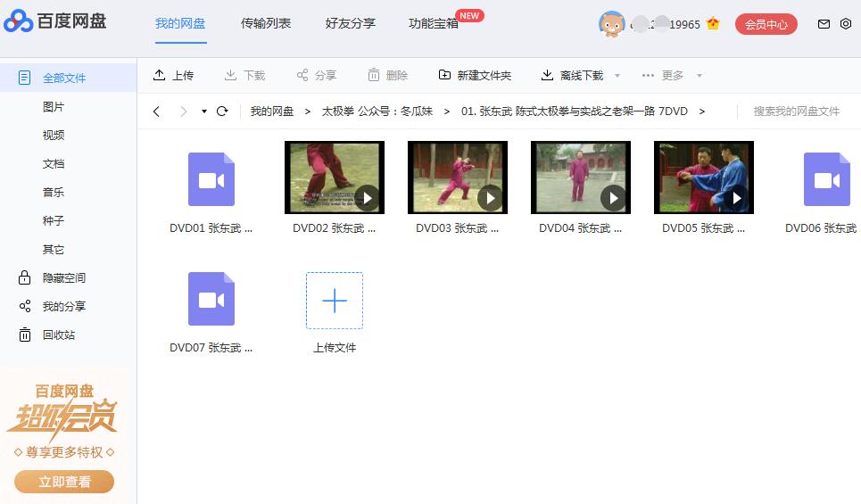Open the 好友分享 tab
This screenshot has height=504, width=861.
tap(351, 23)
